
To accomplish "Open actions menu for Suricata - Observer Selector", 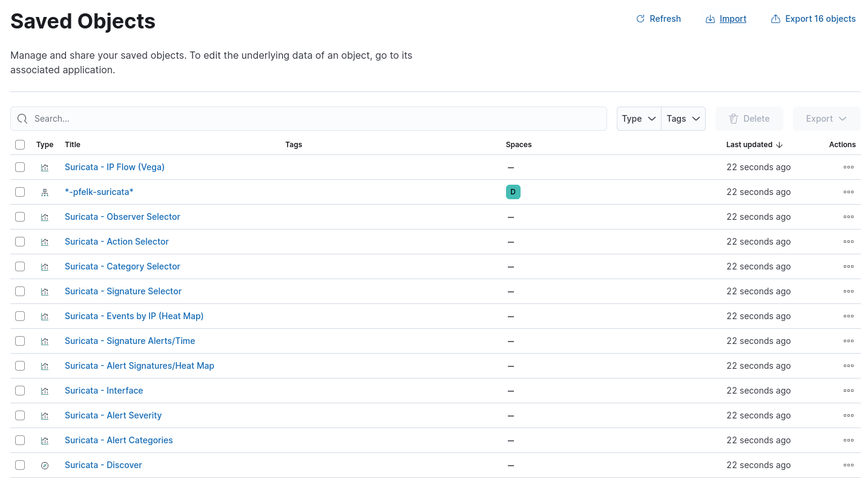I will tap(848, 217).
